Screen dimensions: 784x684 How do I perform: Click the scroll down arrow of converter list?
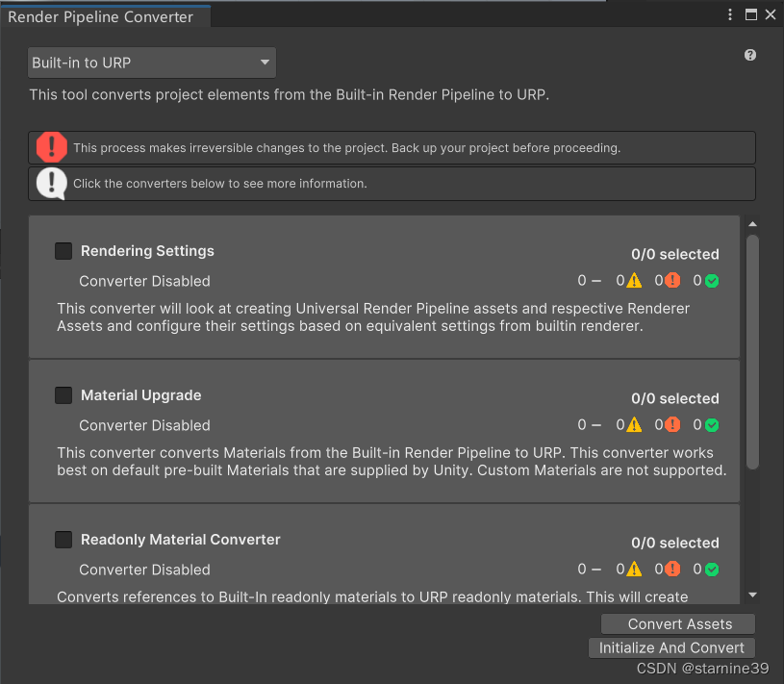pyautogui.click(x=752, y=595)
